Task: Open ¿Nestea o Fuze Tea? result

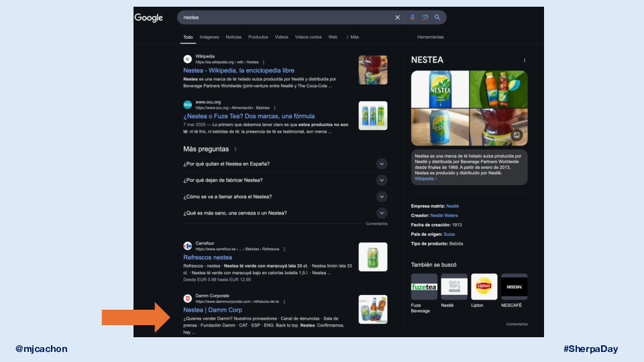Action: click(x=249, y=116)
